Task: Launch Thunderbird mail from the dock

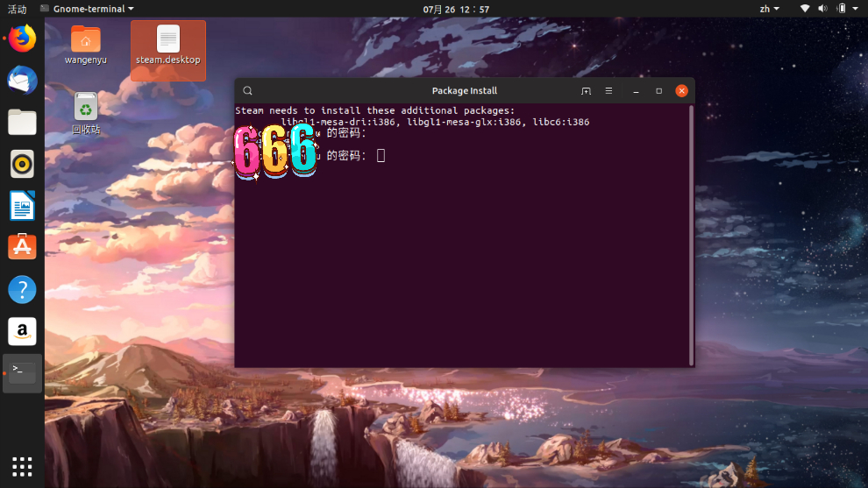Action: [x=22, y=81]
